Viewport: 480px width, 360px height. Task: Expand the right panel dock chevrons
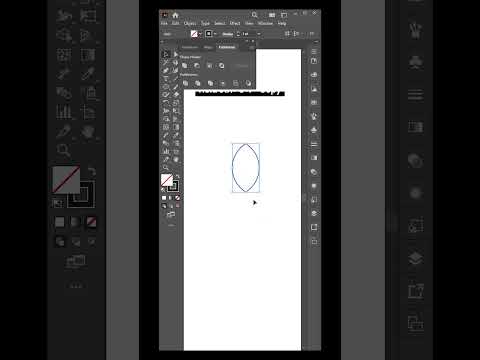coord(316,42)
